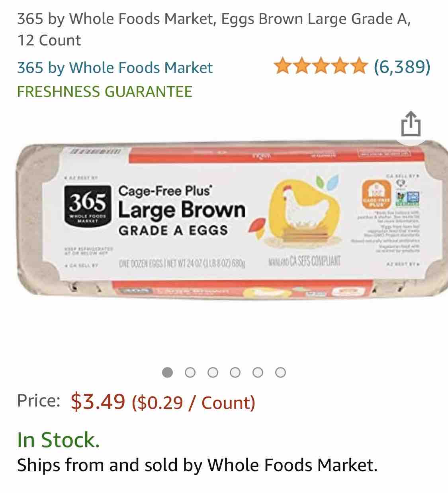448x493 pixels.
Task: Tap the In Stock availability text
Action: (x=58, y=440)
